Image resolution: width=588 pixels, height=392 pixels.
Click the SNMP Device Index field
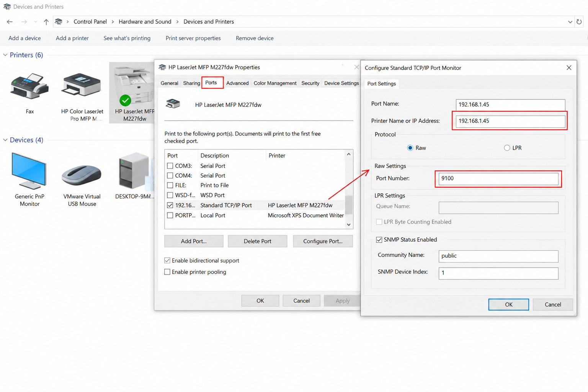pyautogui.click(x=498, y=273)
